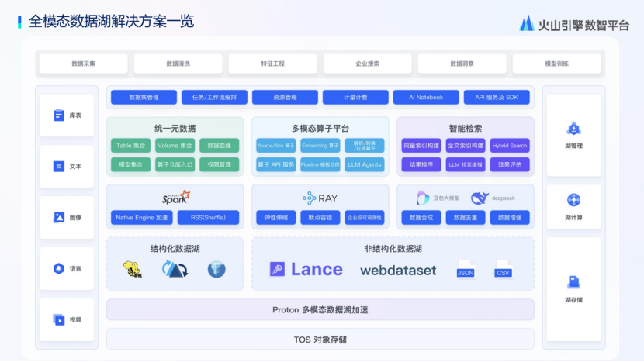Click the Lance purple square icon
The image size is (644, 362).
coord(277,269)
